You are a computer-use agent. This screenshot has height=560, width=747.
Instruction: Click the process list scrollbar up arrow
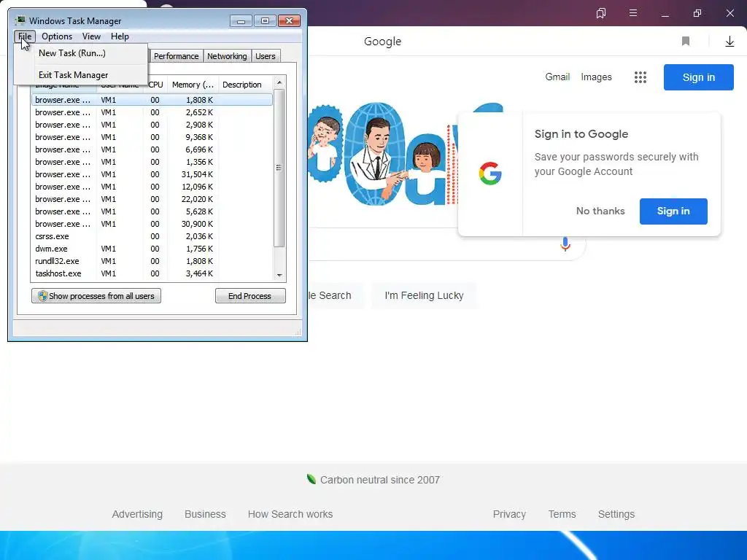click(279, 82)
